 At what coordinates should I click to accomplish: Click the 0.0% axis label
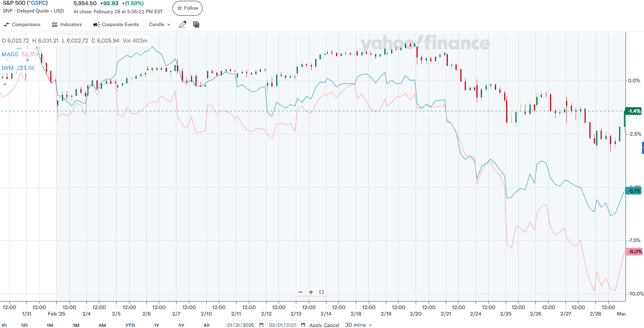634,81
